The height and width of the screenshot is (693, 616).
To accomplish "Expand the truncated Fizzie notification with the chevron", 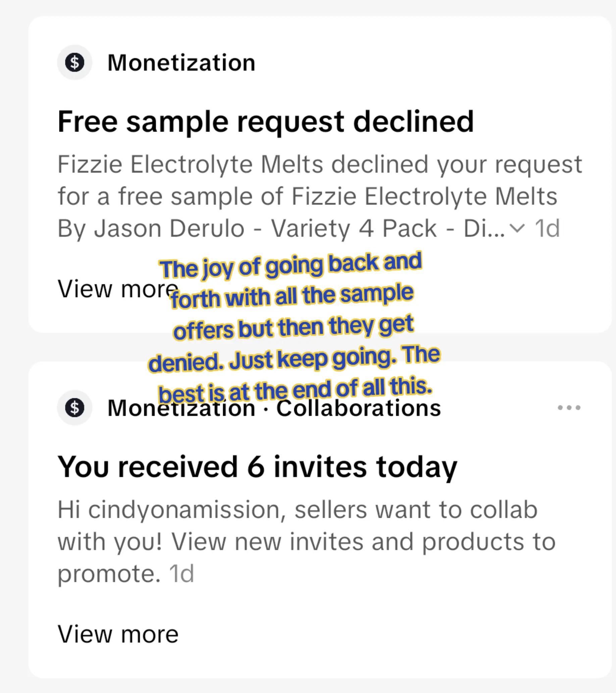I will point(517,228).
